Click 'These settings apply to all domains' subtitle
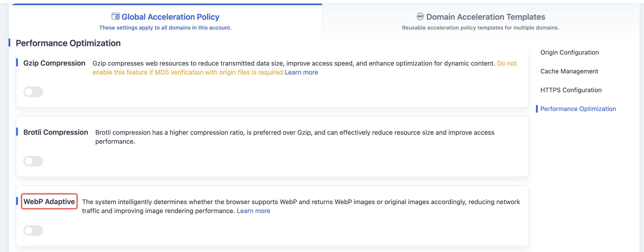The image size is (644, 252). (165, 28)
